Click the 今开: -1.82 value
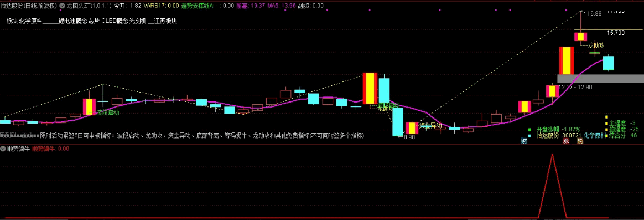This screenshot has height=220, width=644. click(127, 6)
